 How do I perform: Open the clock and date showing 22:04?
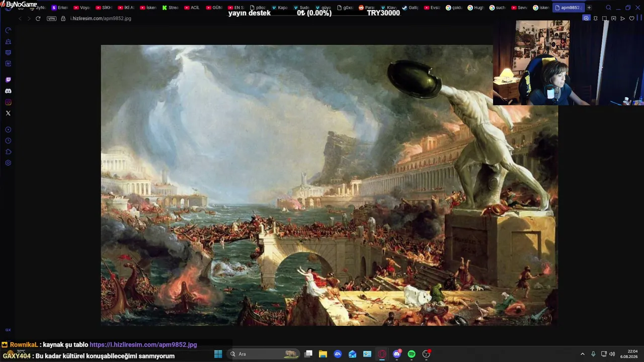tap(629, 354)
